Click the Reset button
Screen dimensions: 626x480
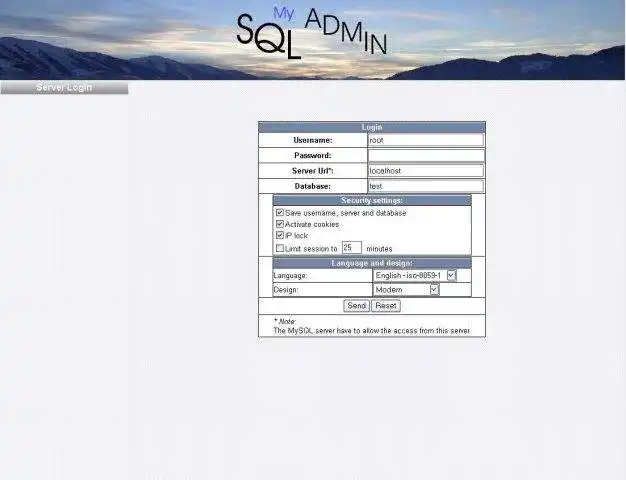click(386, 306)
